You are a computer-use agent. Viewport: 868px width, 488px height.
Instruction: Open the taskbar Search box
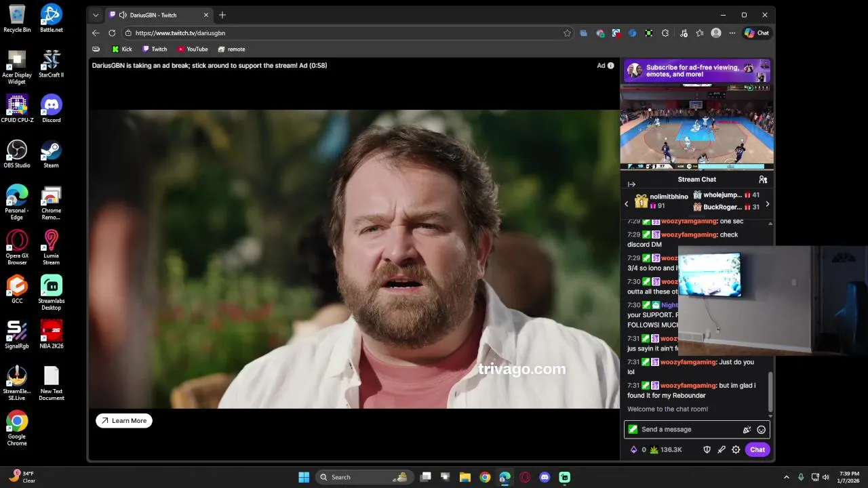(x=364, y=477)
